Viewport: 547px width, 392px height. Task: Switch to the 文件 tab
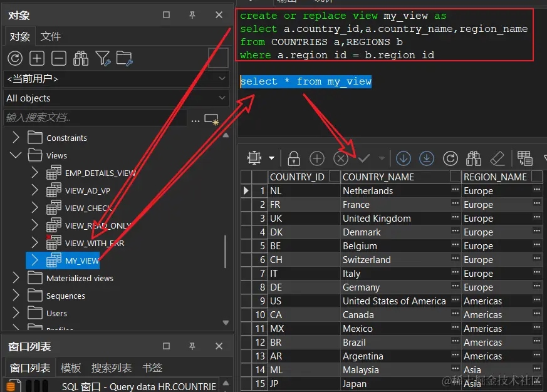(x=51, y=36)
